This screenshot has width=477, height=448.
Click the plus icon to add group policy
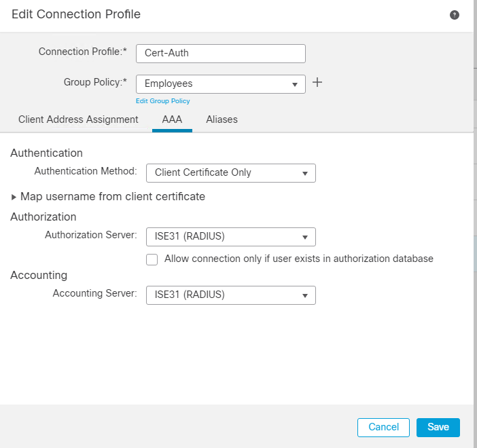coord(317,83)
